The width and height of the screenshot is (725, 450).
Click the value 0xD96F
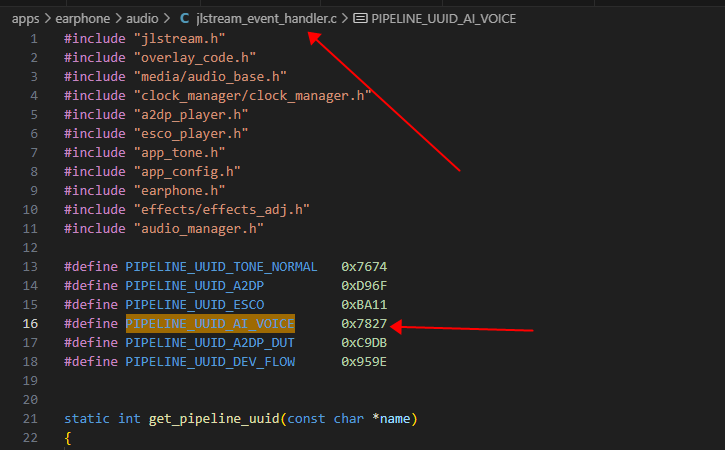click(364, 285)
